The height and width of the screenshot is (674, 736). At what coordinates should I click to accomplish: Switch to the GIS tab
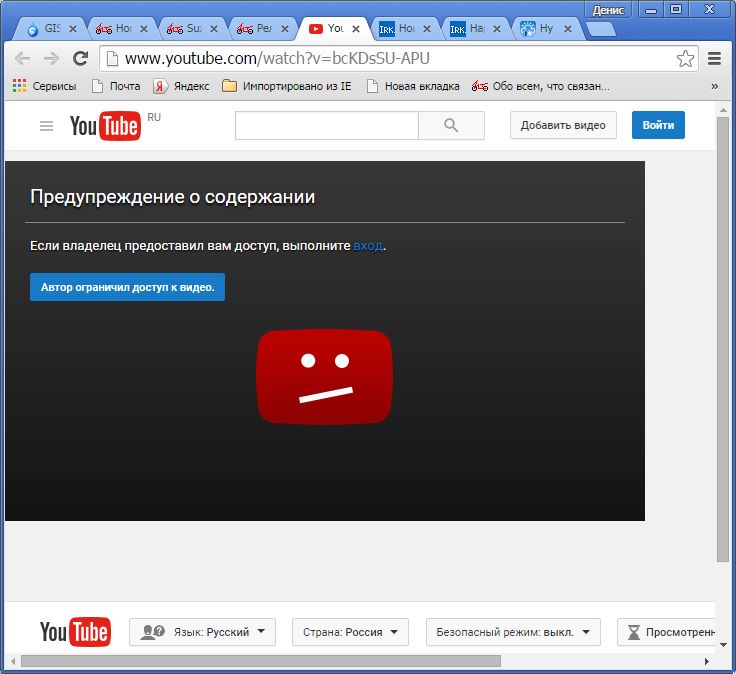(50, 29)
